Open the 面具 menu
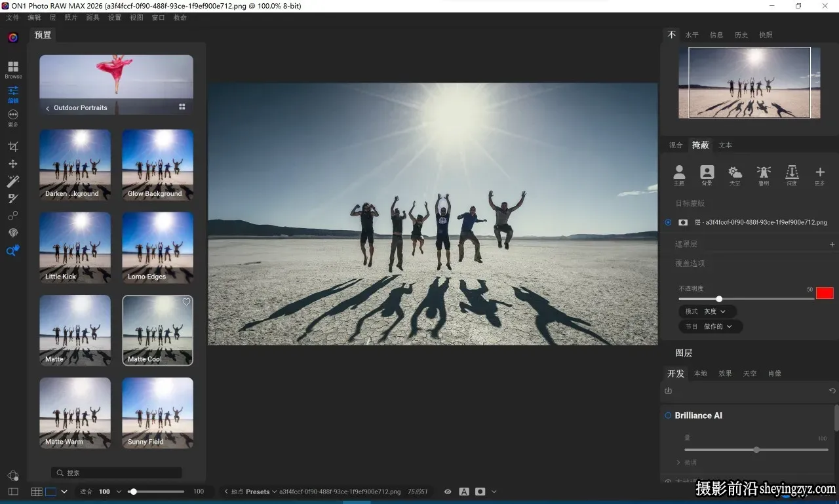839x504 pixels. click(92, 18)
